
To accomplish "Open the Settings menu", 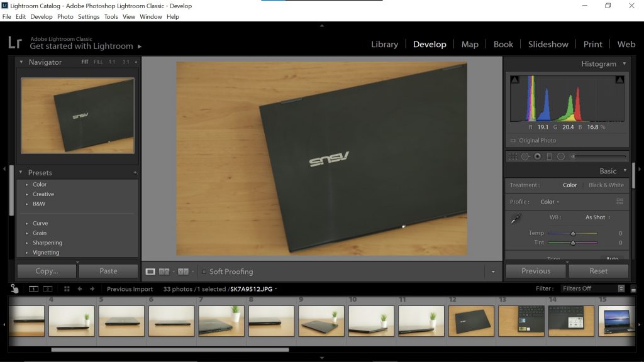I will point(89,17).
